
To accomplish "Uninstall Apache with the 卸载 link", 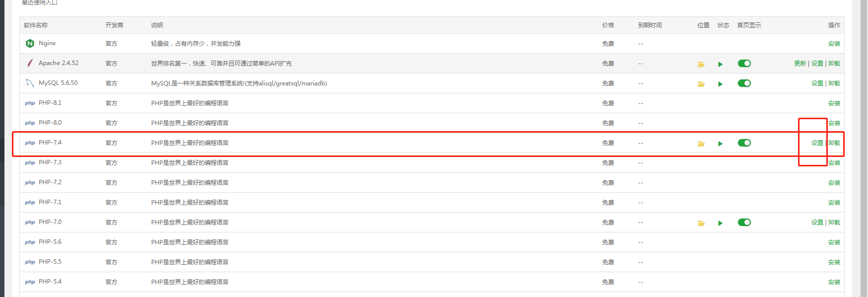I will [x=834, y=64].
